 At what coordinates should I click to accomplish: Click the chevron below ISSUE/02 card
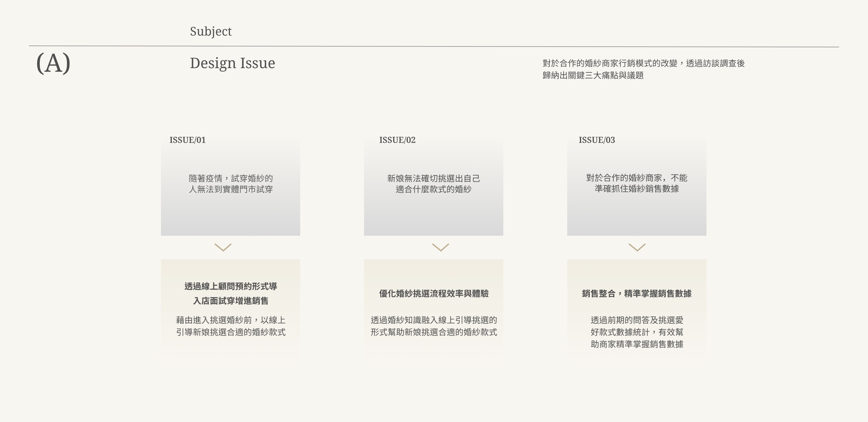(440, 247)
